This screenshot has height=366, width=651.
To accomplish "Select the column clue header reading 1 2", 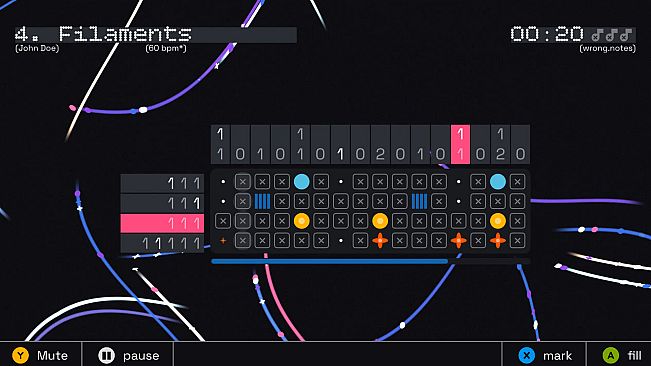I will 500,144.
